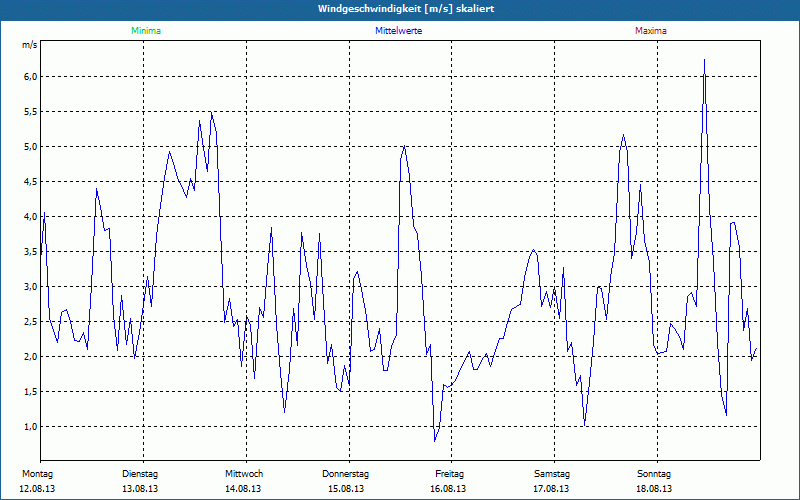Click the m/s axis unit label
The width and height of the screenshot is (800, 500).
[x=30, y=45]
